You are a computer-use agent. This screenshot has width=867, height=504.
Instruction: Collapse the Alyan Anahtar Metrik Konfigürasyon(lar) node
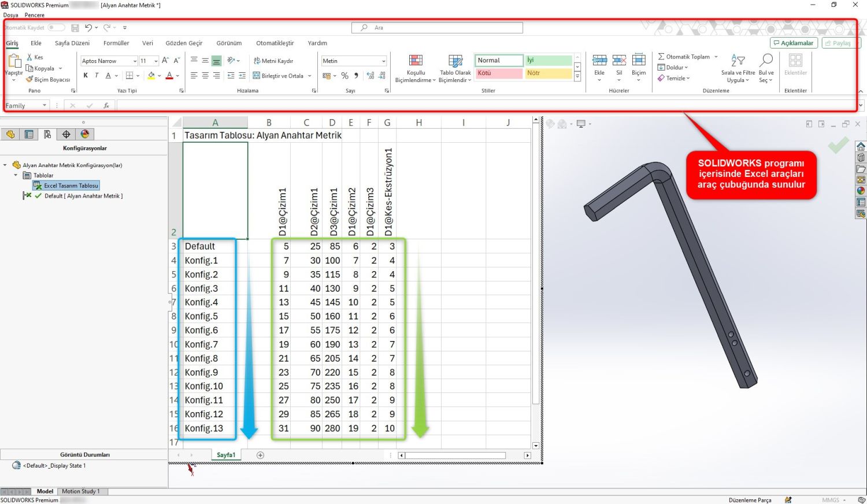[5, 165]
